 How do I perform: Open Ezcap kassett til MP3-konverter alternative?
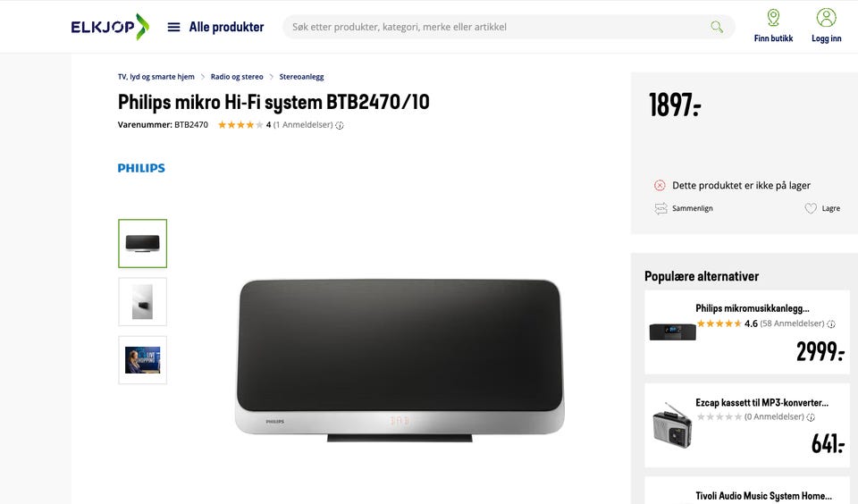pos(747,425)
